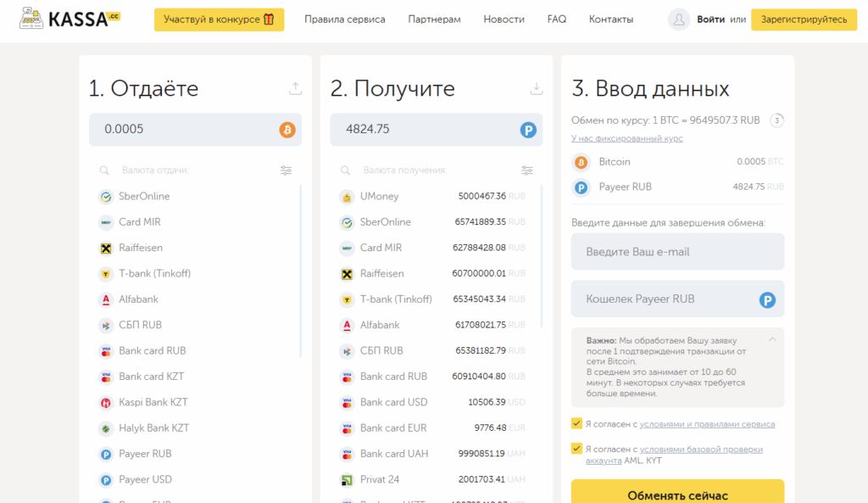Select UMoney in the receive currency list
The width and height of the screenshot is (868, 503).
click(x=379, y=196)
